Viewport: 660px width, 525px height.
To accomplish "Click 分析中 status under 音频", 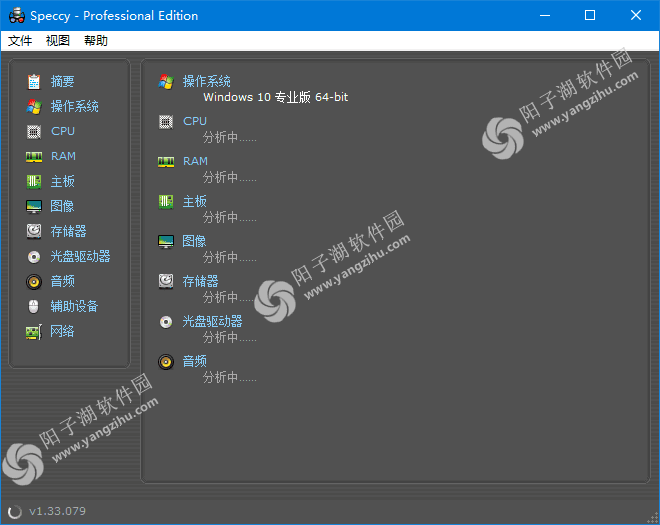I will coord(229,377).
